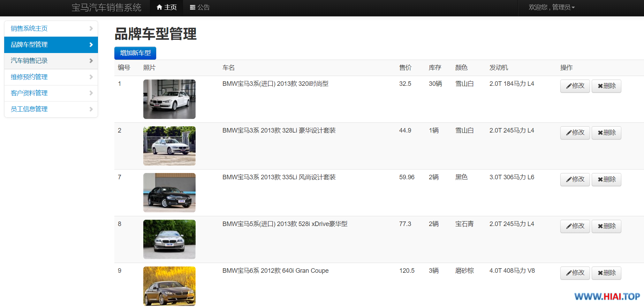Click the price value 44.9
Image resolution: width=644 pixels, height=308 pixels.
tap(405, 130)
